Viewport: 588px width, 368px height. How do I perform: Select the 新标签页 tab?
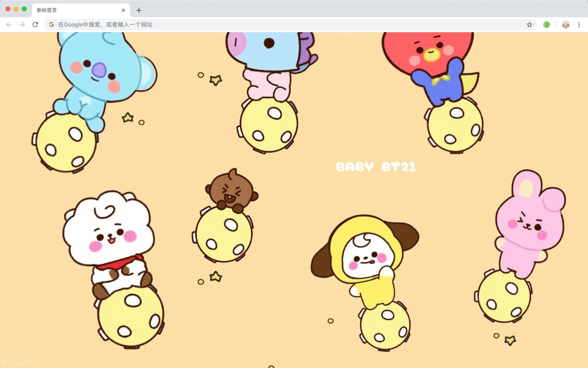pos(81,10)
